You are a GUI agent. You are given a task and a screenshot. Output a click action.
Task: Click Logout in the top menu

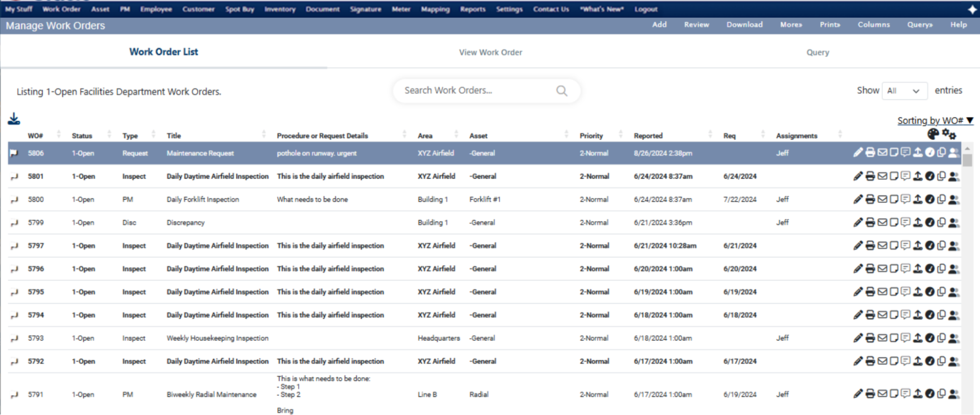(646, 9)
